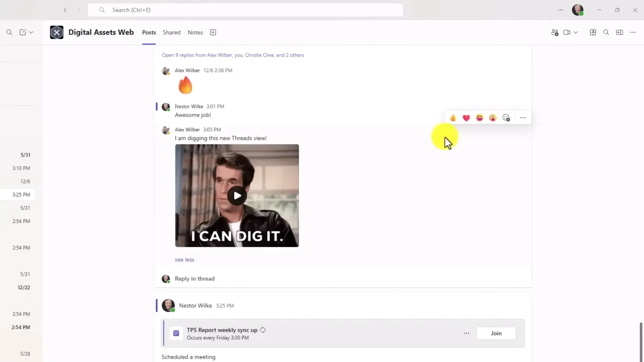Viewport: 644px width, 362px height.
Task: Click the Digital Assets Web channel logo
Action: (x=57, y=33)
